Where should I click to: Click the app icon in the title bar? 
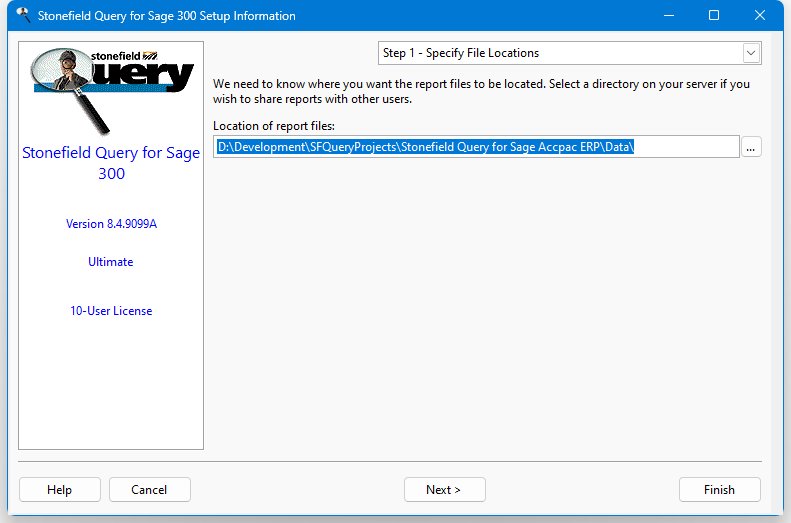[23, 15]
